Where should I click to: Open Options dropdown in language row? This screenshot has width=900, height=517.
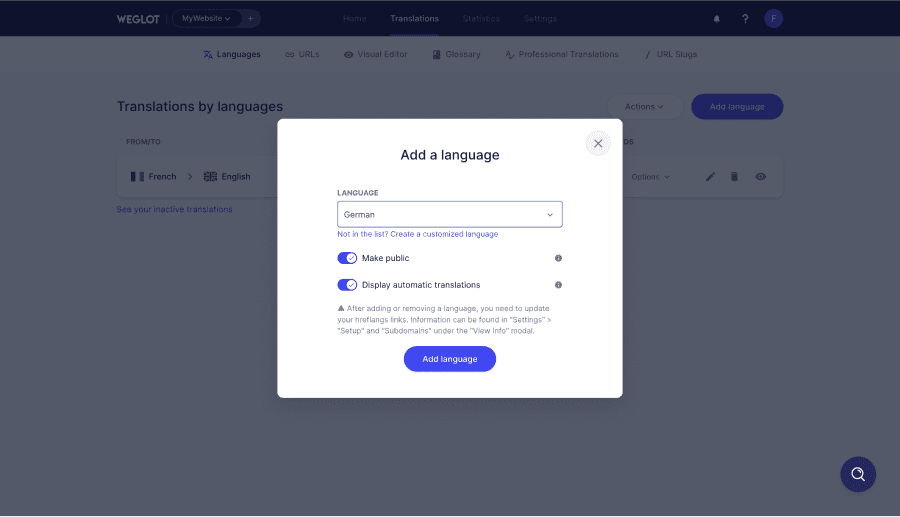click(650, 177)
